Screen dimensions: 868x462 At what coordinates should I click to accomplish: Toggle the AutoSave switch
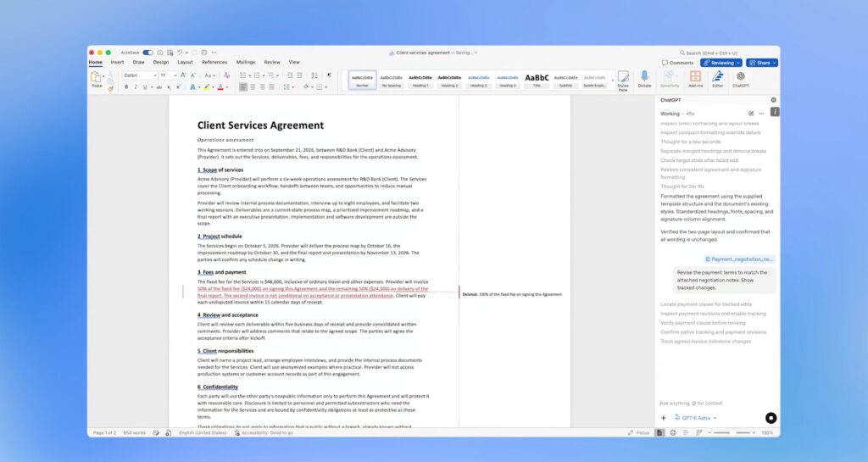click(x=147, y=53)
